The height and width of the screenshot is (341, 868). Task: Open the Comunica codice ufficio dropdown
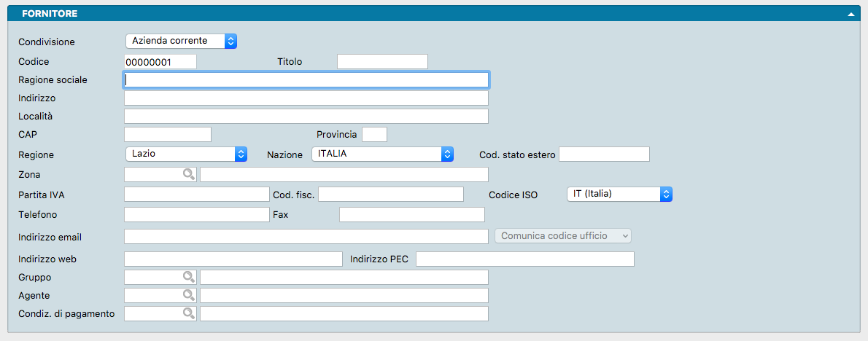point(562,236)
